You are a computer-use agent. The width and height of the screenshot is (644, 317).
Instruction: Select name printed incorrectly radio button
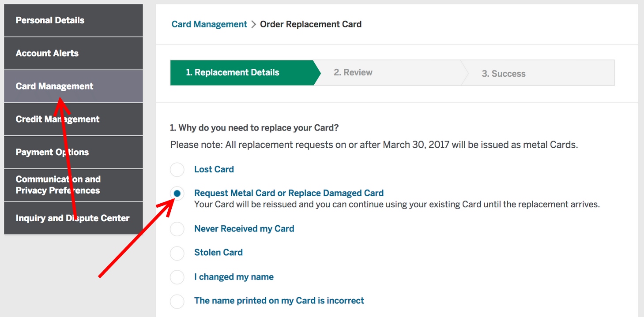[177, 301]
